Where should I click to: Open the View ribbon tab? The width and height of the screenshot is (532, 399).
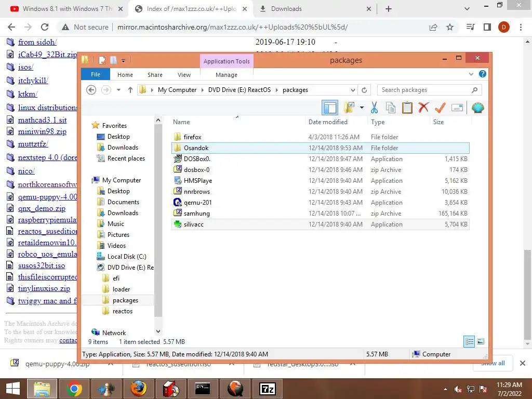[x=184, y=75]
